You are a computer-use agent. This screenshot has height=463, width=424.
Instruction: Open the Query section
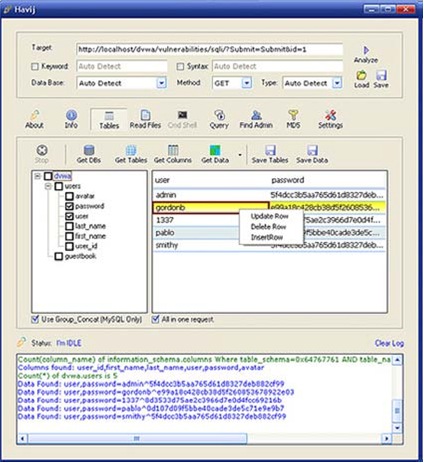[x=219, y=119]
